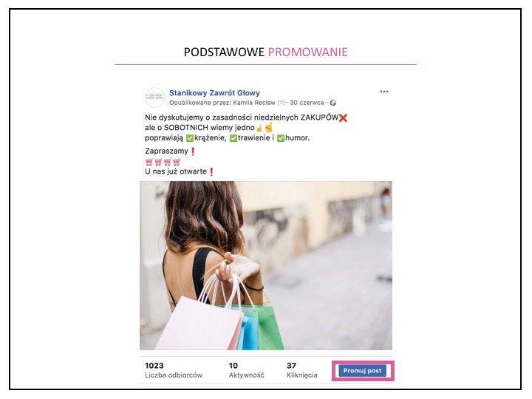This screenshot has height=399, width=532.
Task: Open the shopping bags post photo
Action: tap(266, 265)
